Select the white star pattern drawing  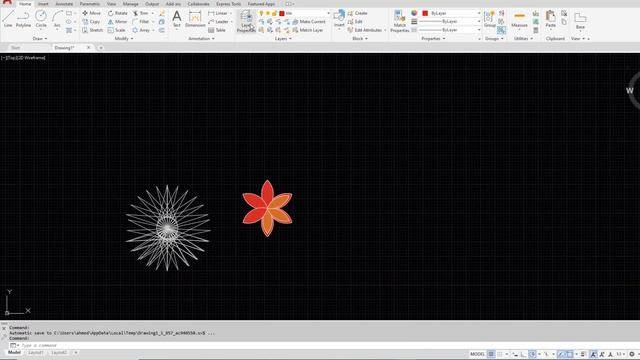click(x=168, y=228)
